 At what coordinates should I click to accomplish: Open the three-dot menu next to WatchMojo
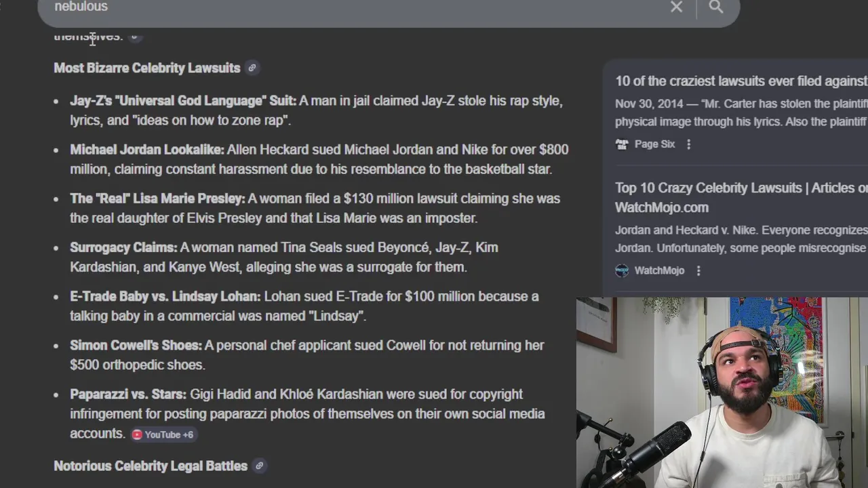tap(698, 270)
